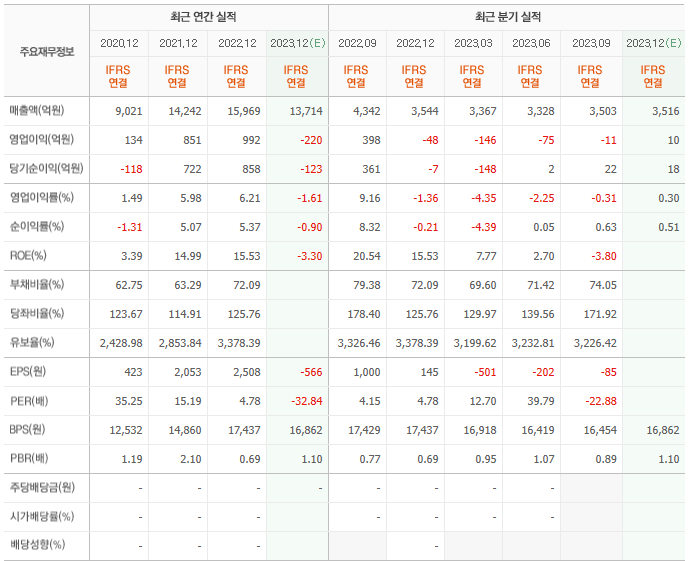Click operating profit value 134

pyautogui.click(x=133, y=140)
